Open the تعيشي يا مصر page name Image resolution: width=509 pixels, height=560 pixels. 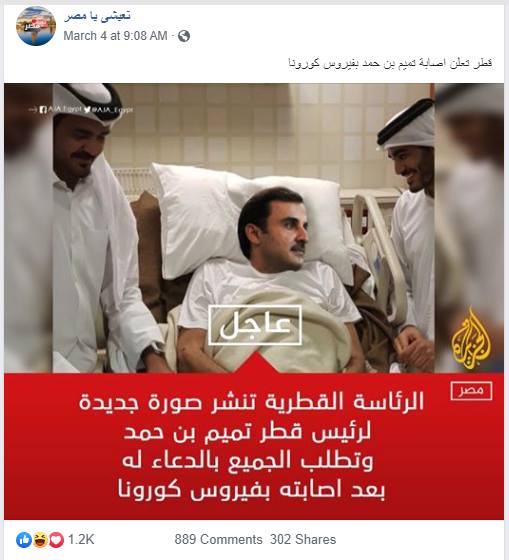point(97,16)
